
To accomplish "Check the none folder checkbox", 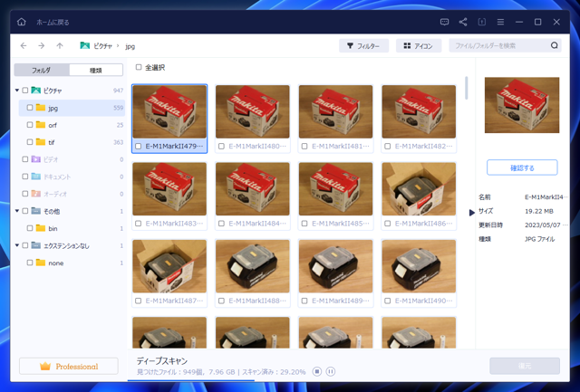I will pos(30,263).
